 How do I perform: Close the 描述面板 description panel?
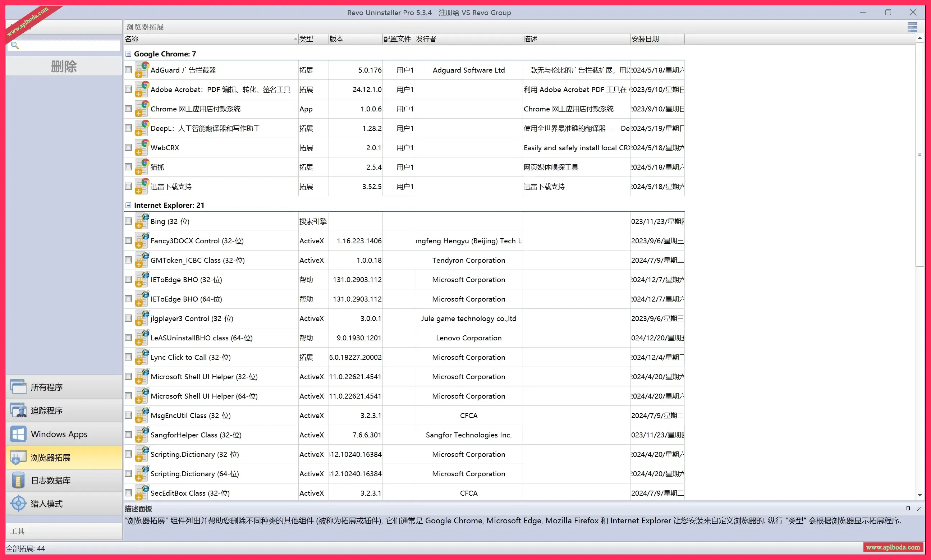coord(919,509)
